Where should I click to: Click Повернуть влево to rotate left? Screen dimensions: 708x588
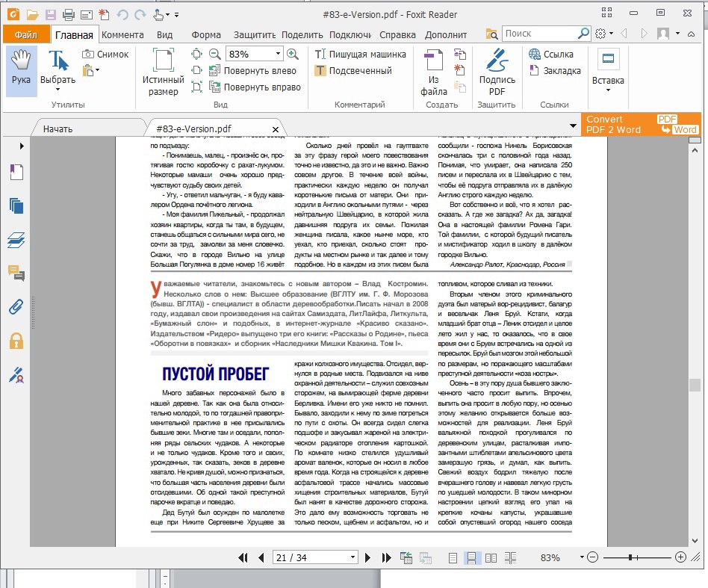click(252, 71)
